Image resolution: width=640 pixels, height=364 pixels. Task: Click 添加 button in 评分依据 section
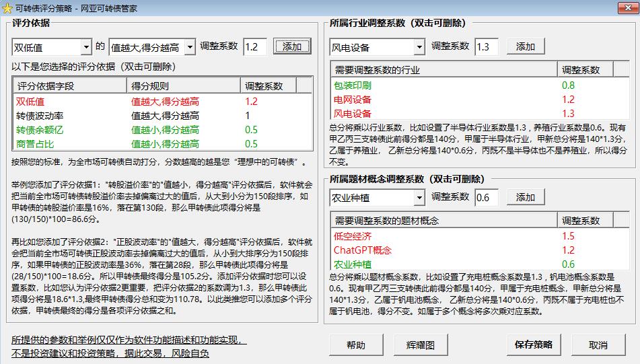292,46
